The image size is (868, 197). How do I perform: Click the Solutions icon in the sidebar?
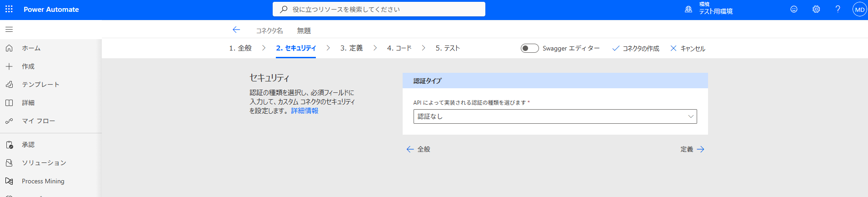pyautogui.click(x=9, y=163)
